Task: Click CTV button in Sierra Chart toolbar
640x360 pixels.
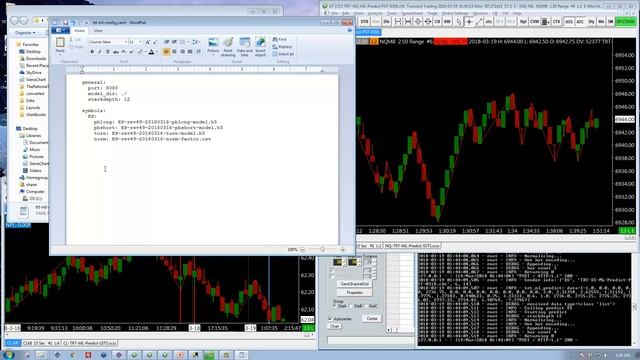Action: pos(556,22)
